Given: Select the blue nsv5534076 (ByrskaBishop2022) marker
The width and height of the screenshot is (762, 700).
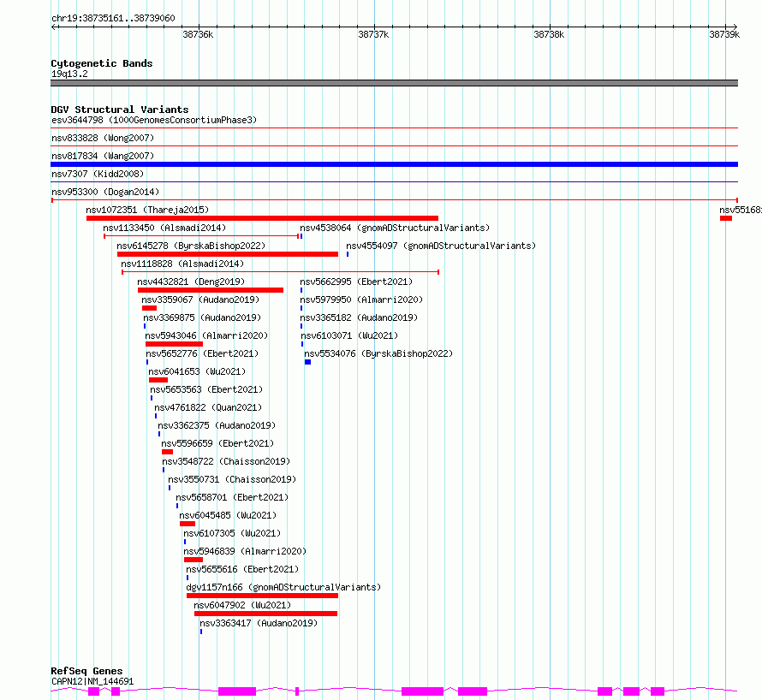Looking at the screenshot, I should 307,362.
